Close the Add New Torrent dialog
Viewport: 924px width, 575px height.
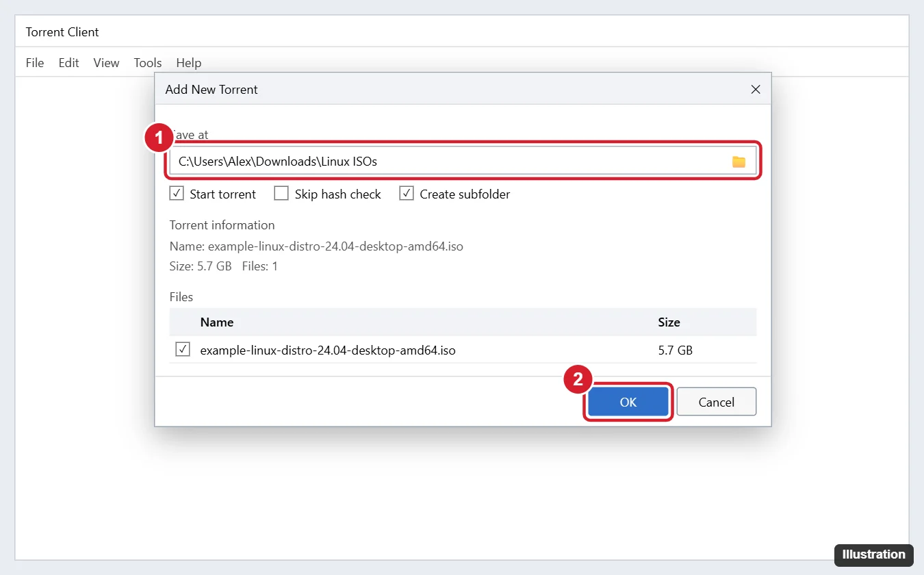[x=756, y=90]
